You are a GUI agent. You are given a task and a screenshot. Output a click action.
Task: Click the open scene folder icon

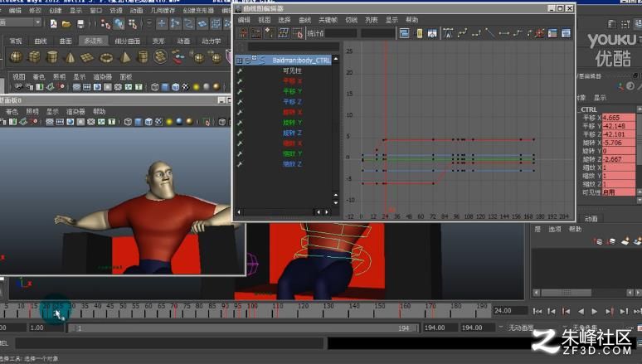pos(66,24)
